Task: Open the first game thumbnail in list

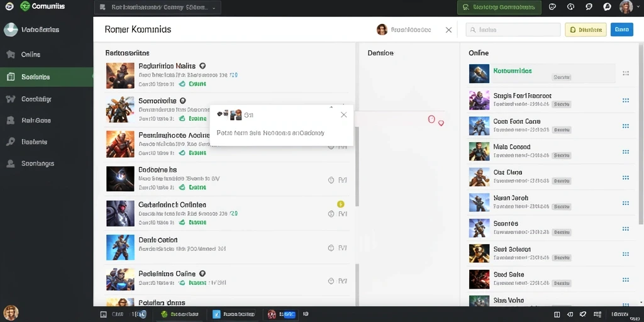Action: 120,75
